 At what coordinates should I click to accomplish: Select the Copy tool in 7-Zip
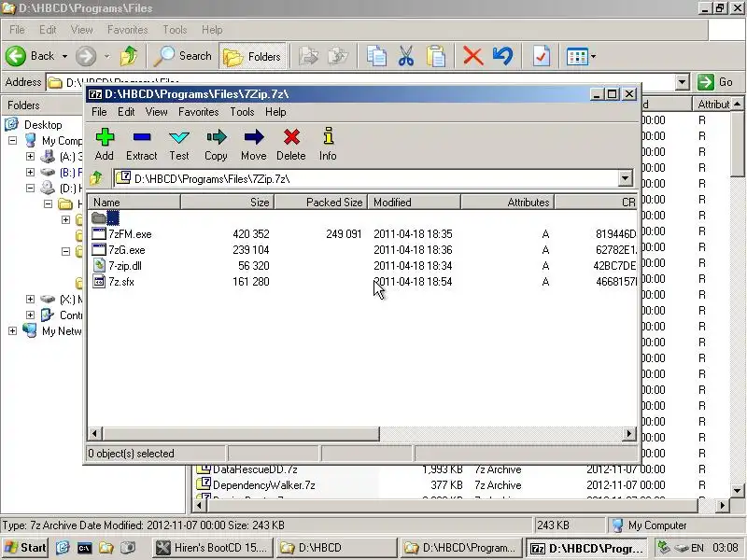(216, 145)
